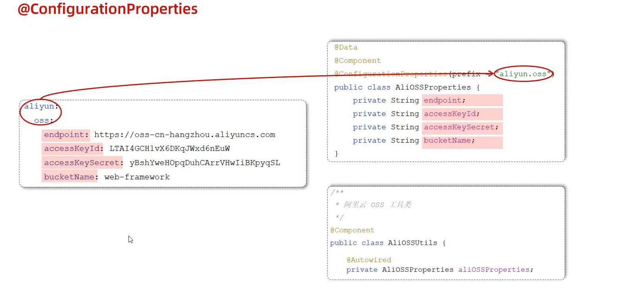Click the @Data annotation
The width and height of the screenshot is (644, 301).
pos(346,47)
